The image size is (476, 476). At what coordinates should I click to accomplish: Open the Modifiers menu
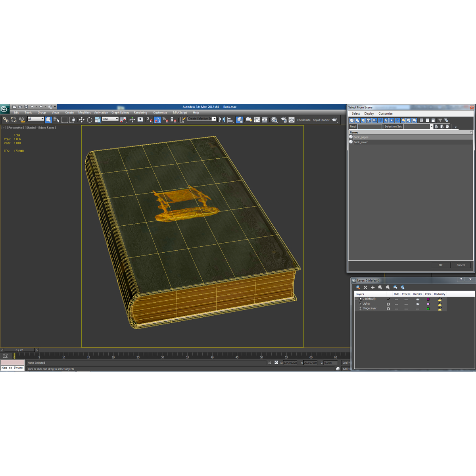pyautogui.click(x=84, y=113)
